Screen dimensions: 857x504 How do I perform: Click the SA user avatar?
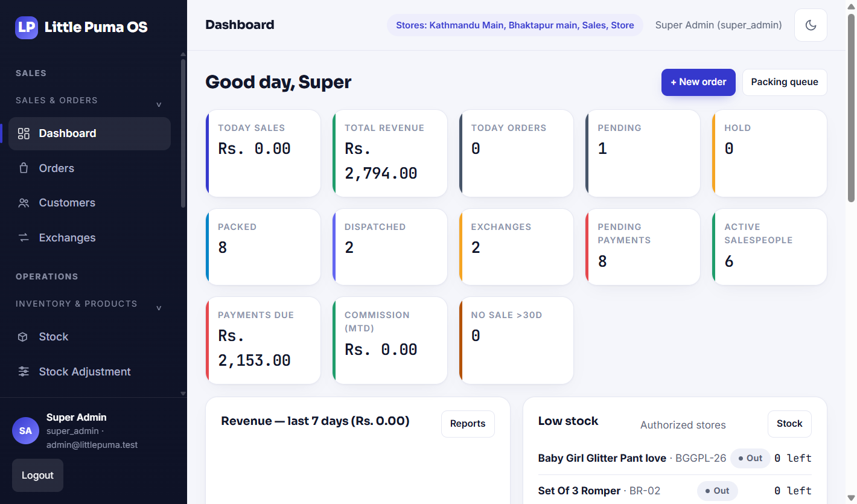click(x=25, y=431)
